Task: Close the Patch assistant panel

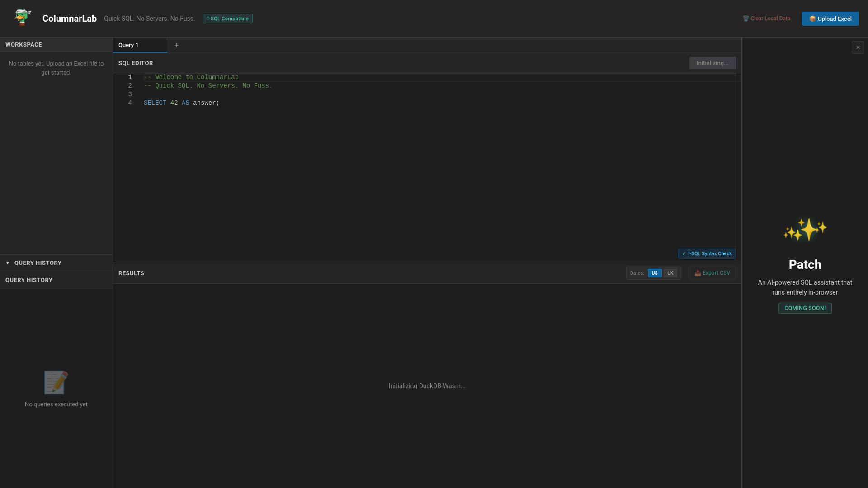Action: (858, 47)
